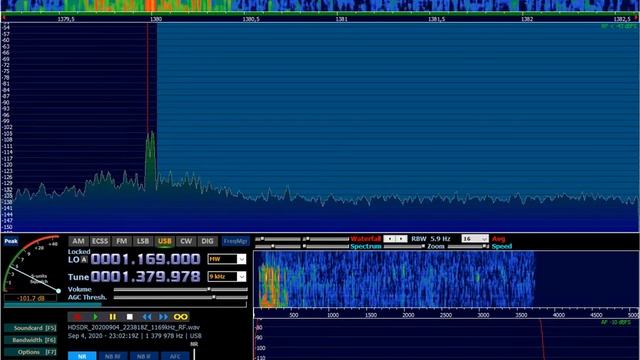Open Soundcard [F5] settings
640x360 pixels.
click(x=31, y=328)
